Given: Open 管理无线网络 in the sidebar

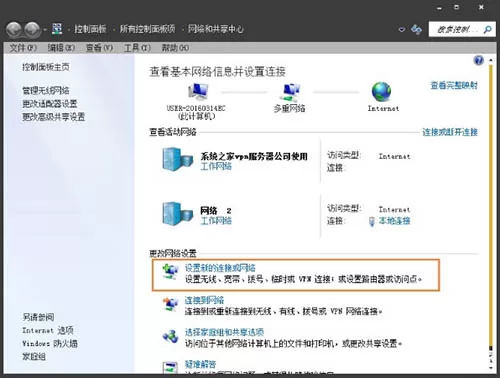Looking at the screenshot, I should click(46, 91).
